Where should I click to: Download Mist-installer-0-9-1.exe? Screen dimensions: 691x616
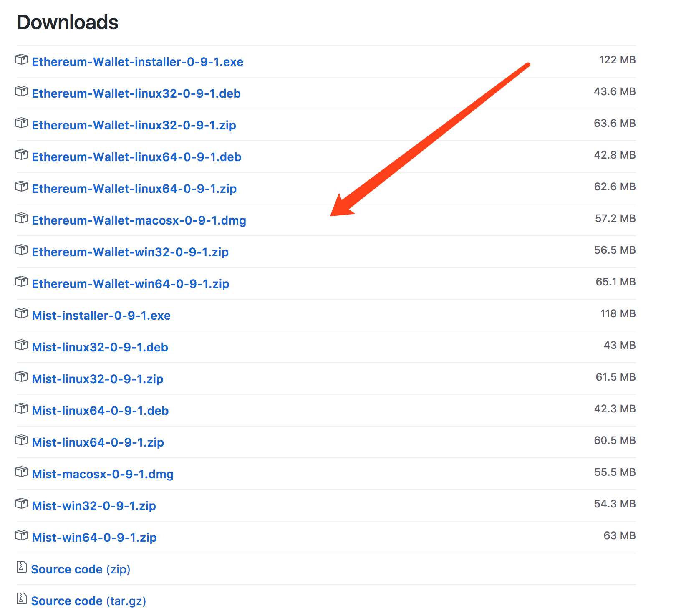click(101, 316)
